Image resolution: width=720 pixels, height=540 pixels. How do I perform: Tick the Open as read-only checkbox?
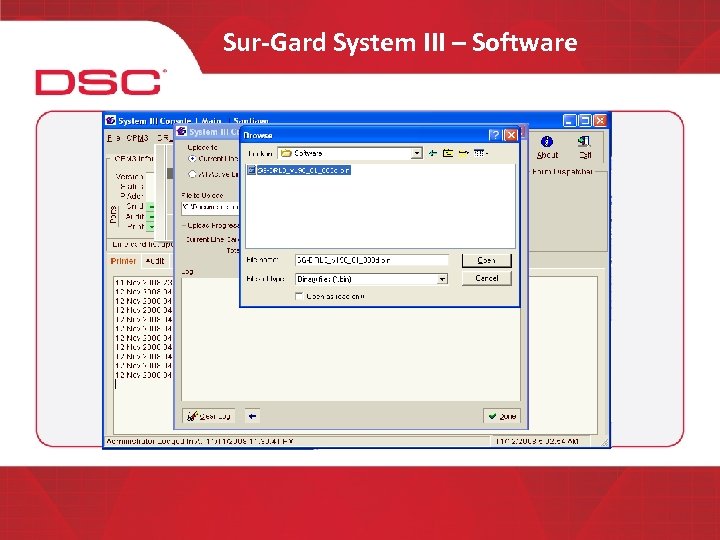(x=299, y=296)
